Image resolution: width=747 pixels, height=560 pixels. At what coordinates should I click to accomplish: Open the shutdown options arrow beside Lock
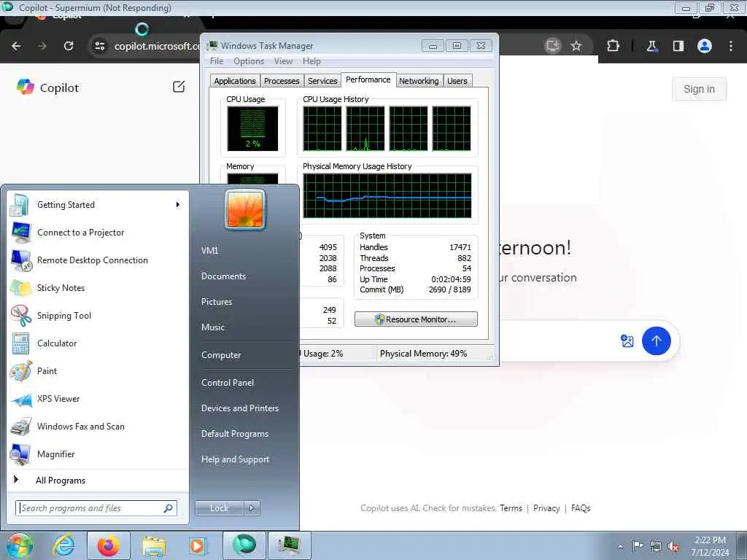click(252, 508)
